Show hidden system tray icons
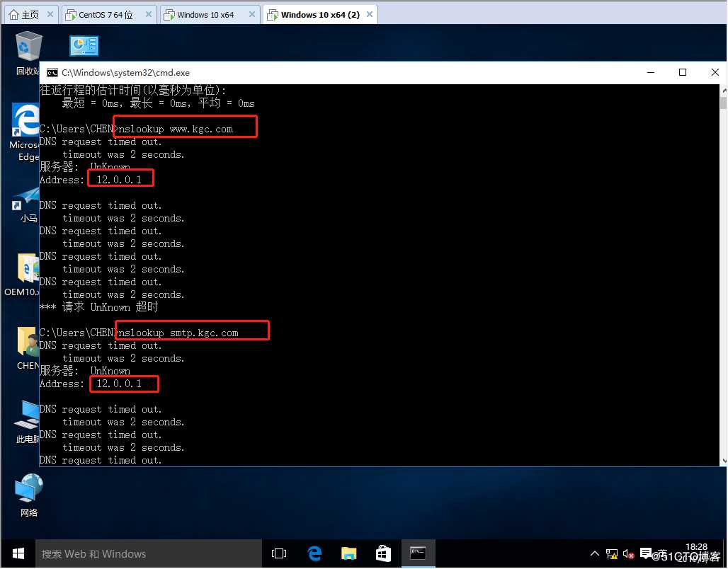 point(595,553)
